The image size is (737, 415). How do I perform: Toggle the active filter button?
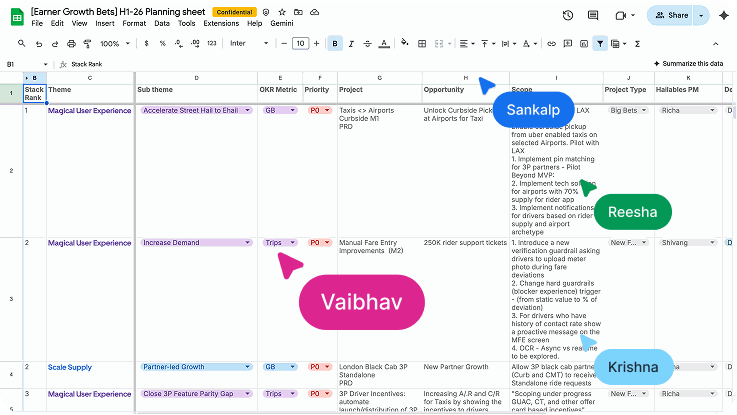tap(600, 44)
